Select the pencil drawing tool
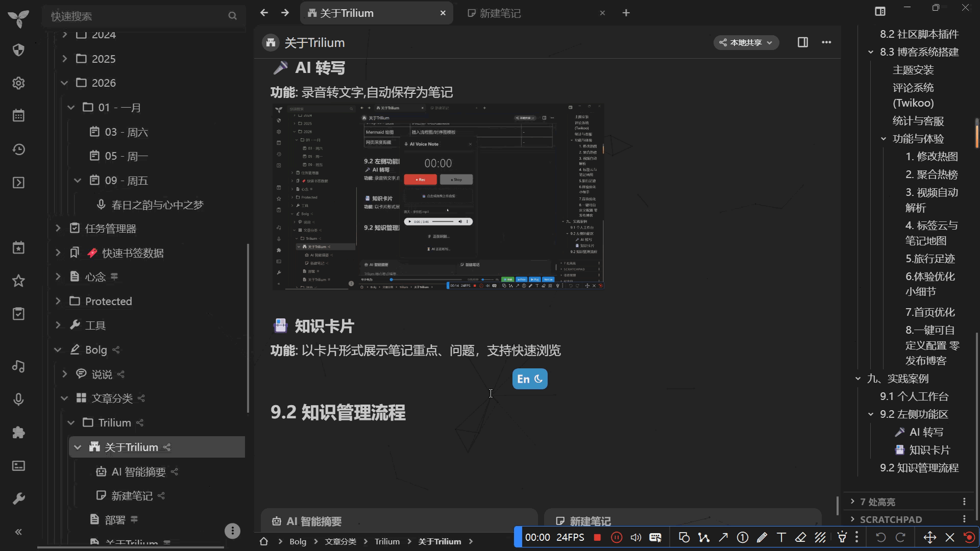This screenshot has height=551, width=980. [x=762, y=537]
